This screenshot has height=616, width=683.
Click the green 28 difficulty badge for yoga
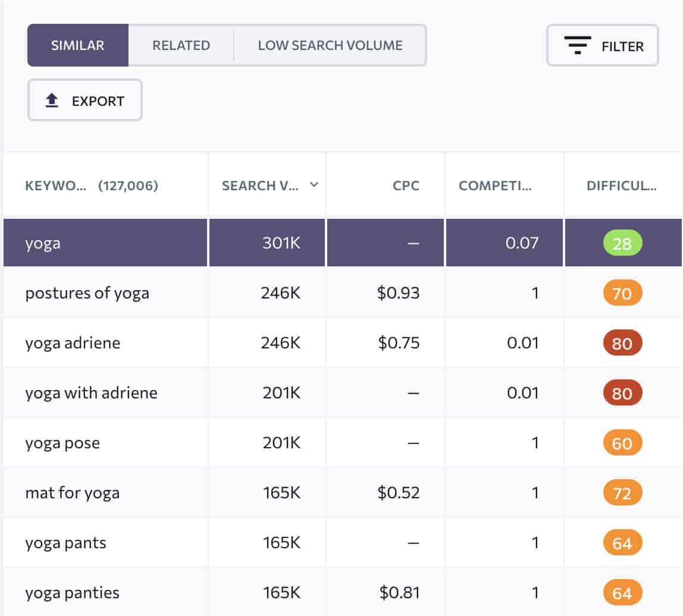point(621,243)
